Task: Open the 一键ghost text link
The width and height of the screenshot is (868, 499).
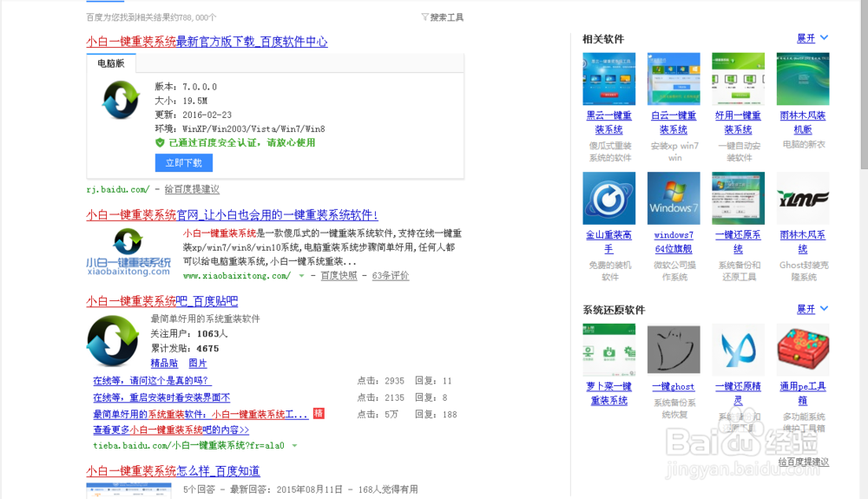Action: point(674,387)
